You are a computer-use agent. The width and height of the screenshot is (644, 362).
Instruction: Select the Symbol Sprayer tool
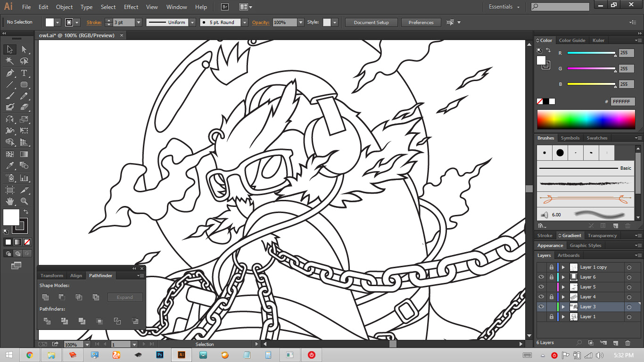(x=9, y=178)
